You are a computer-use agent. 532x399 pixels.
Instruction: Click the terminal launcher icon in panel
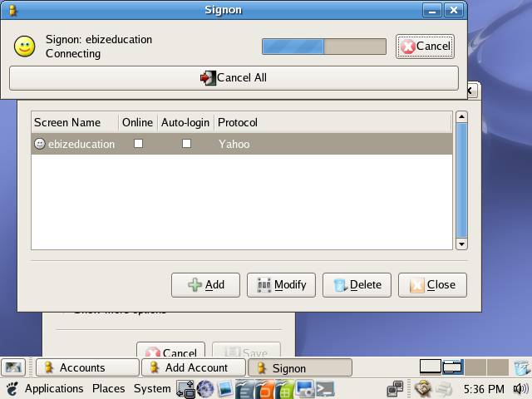click(x=325, y=388)
